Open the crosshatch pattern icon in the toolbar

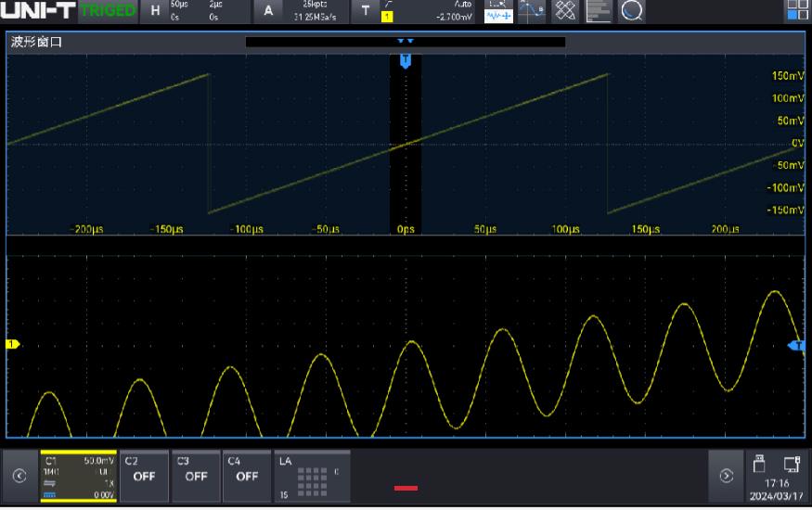click(565, 11)
